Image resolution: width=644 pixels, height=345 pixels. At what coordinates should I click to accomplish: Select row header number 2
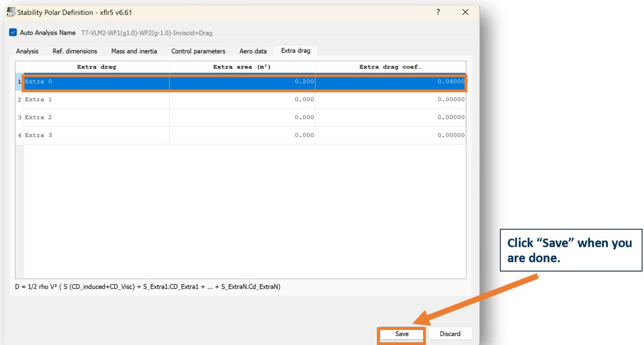tap(20, 100)
